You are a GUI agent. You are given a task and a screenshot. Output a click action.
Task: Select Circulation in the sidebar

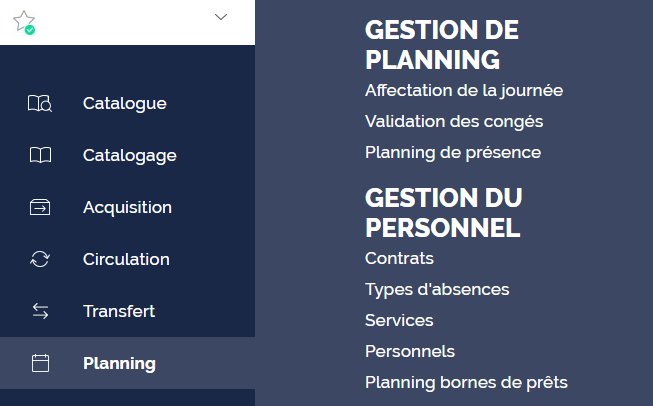pos(127,259)
